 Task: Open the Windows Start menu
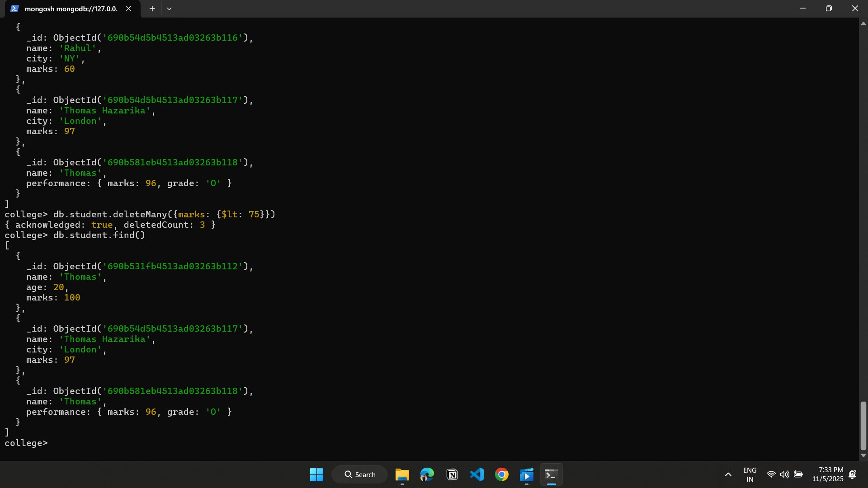pos(316,474)
